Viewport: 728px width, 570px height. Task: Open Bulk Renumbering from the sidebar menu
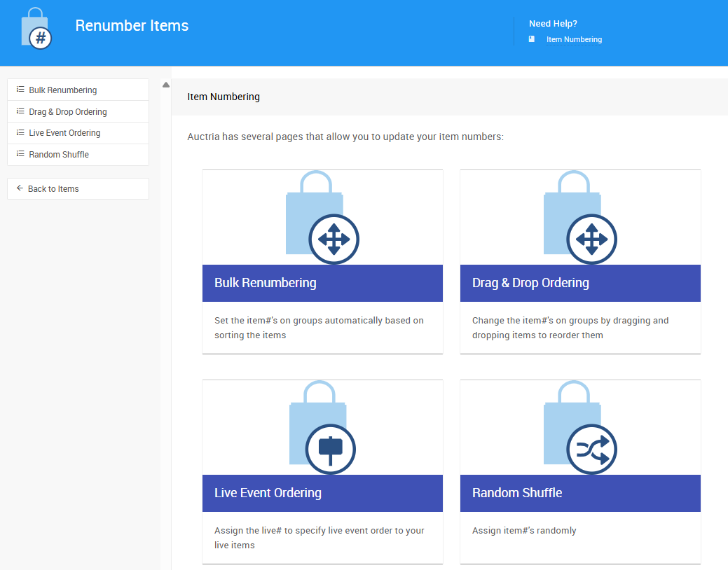(63, 90)
